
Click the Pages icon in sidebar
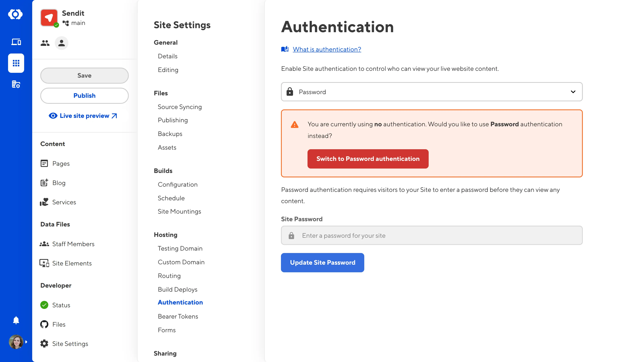pos(44,163)
